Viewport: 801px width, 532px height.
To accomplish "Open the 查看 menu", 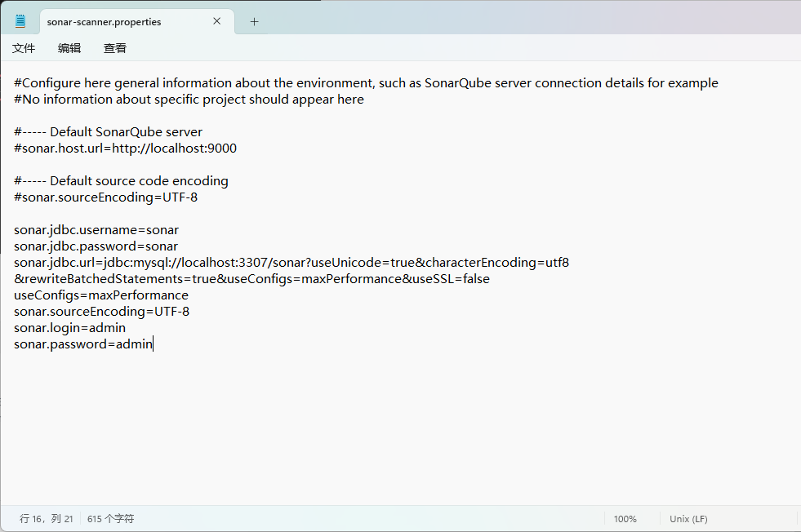I will (115, 48).
